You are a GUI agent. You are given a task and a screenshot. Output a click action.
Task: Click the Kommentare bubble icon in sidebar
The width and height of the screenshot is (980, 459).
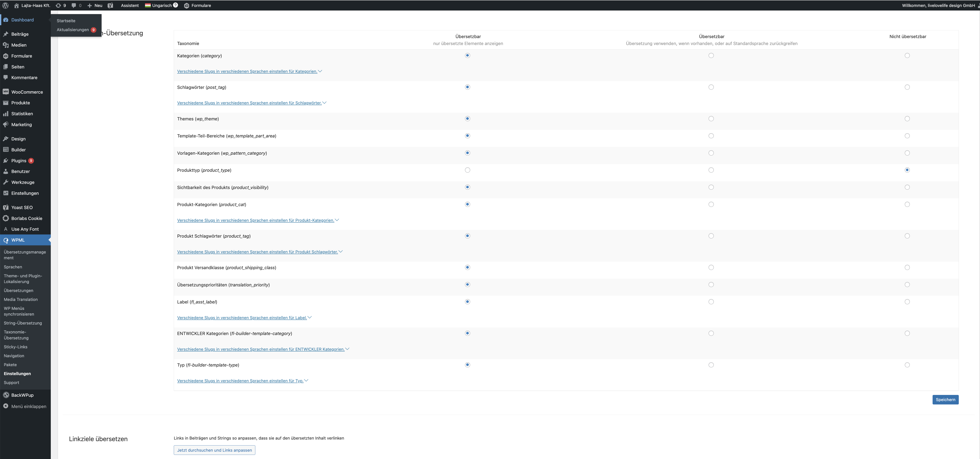pyautogui.click(x=6, y=77)
